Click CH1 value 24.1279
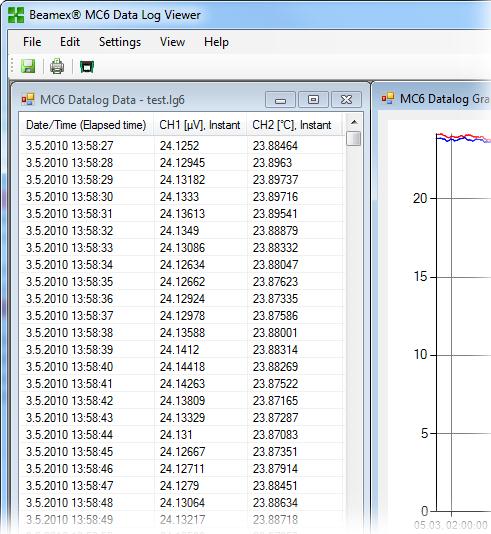 click(179, 486)
